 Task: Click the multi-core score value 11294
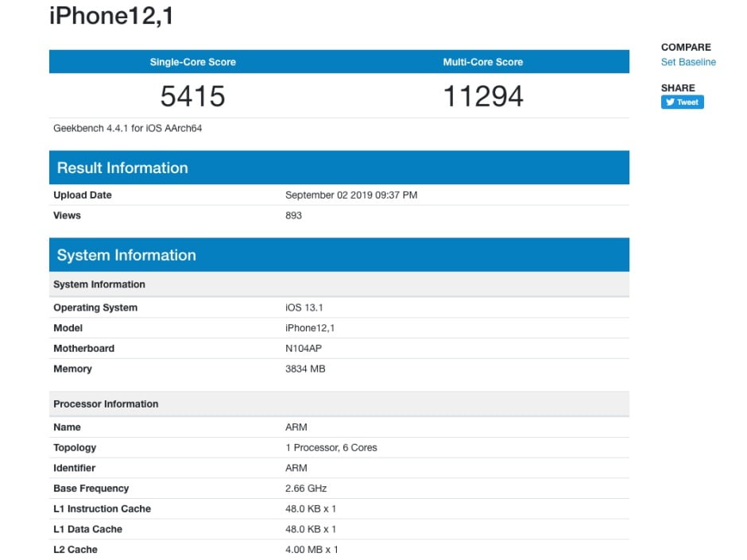483,96
